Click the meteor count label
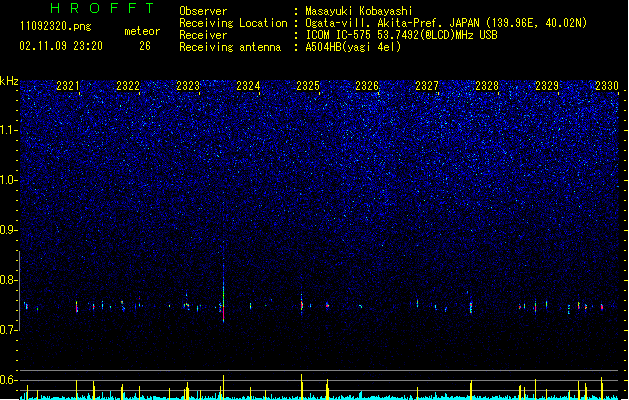The image size is (629, 400). click(x=142, y=31)
